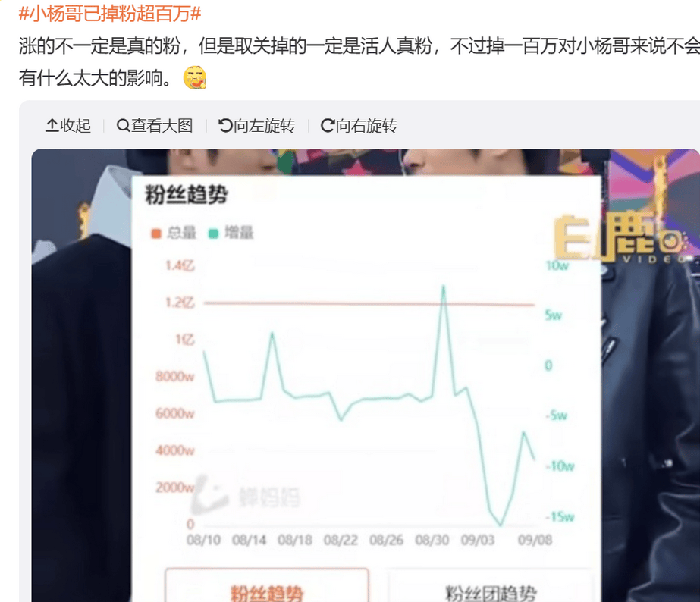The width and height of the screenshot is (700, 602).
Task: Switch to the 粉丝团趋势 tab
Action: tap(491, 585)
